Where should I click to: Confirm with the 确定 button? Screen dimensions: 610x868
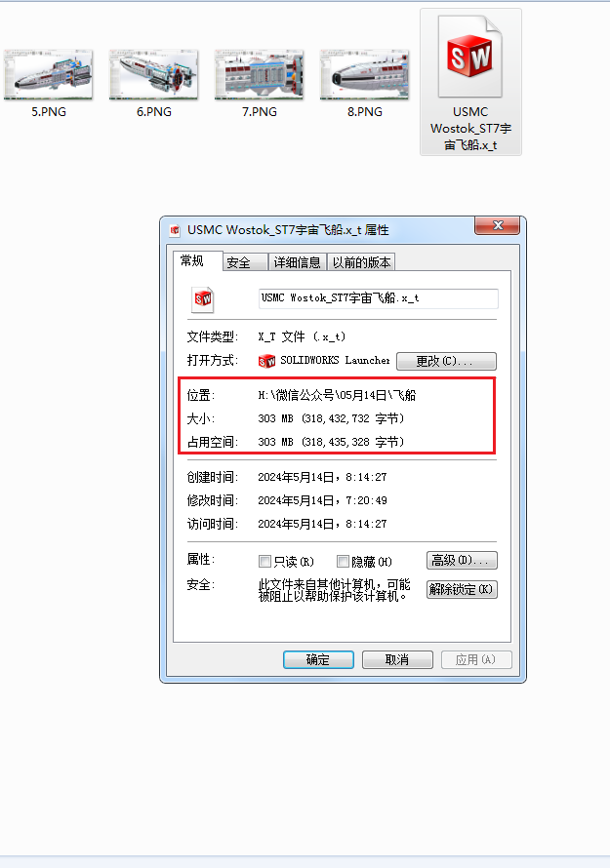coord(318,660)
